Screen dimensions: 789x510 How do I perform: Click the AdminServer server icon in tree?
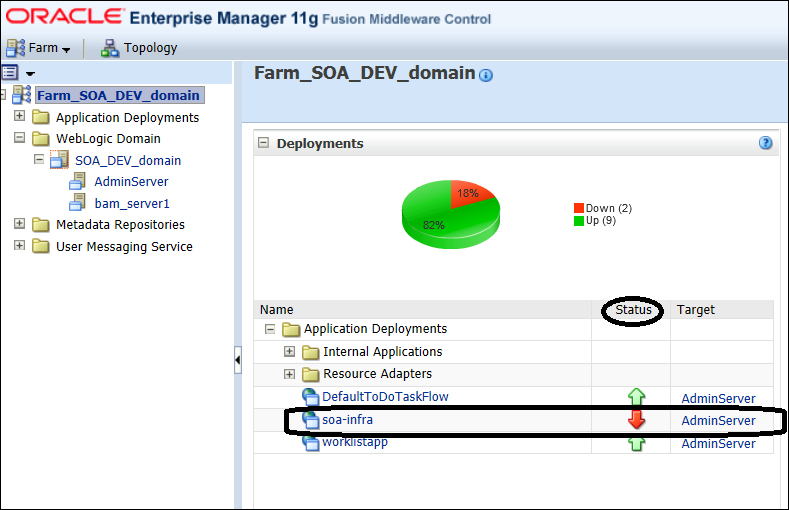[x=77, y=181]
